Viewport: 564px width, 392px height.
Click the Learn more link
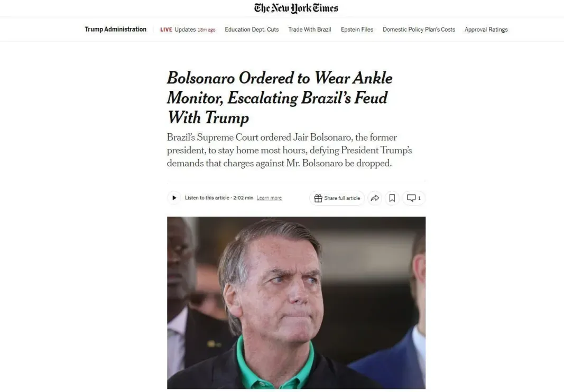tap(269, 198)
